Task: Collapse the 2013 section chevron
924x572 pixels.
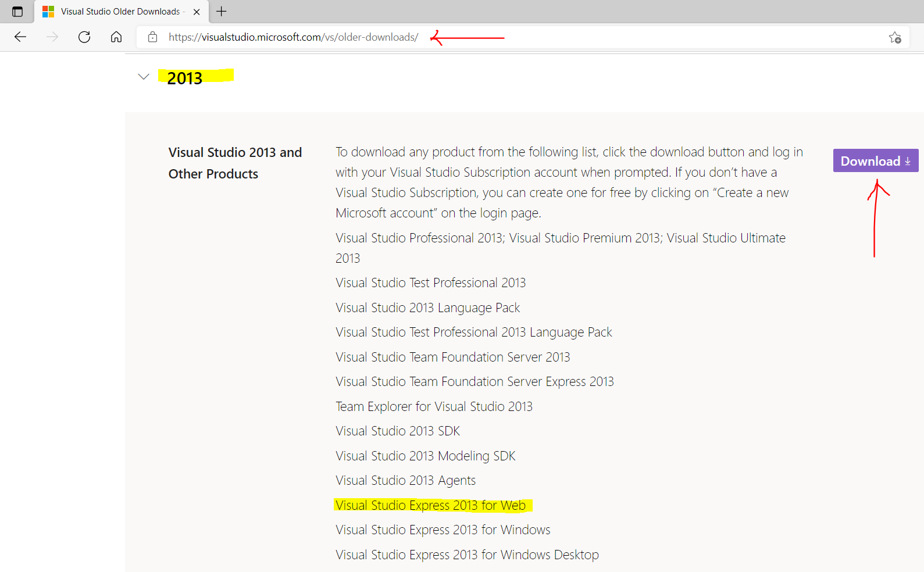Action: click(144, 77)
